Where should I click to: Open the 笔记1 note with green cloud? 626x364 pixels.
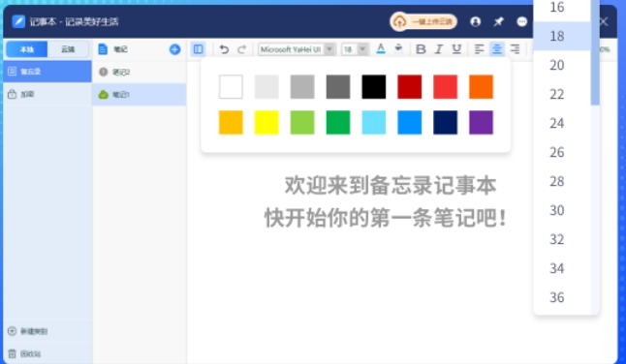click(x=139, y=95)
